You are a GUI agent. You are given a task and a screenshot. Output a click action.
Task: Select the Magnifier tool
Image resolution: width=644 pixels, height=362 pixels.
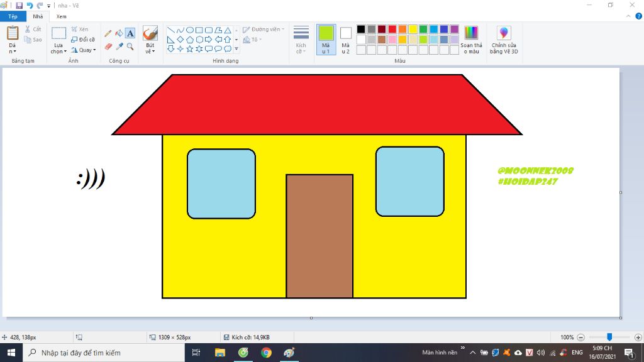(x=130, y=47)
